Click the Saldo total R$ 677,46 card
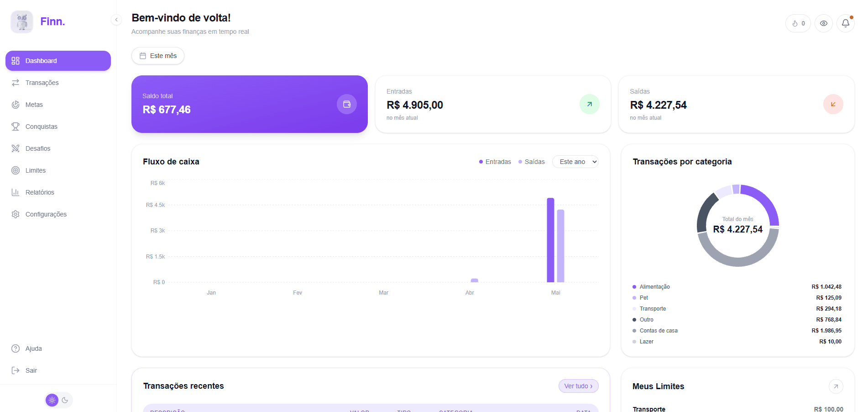This screenshot has height=412, width=868. coord(250,104)
